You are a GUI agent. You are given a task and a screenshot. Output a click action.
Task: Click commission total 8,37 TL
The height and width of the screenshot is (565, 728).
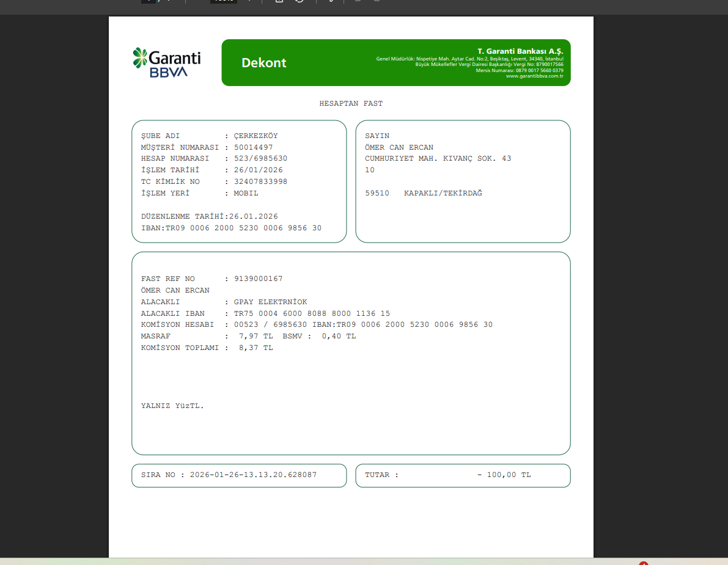(256, 348)
